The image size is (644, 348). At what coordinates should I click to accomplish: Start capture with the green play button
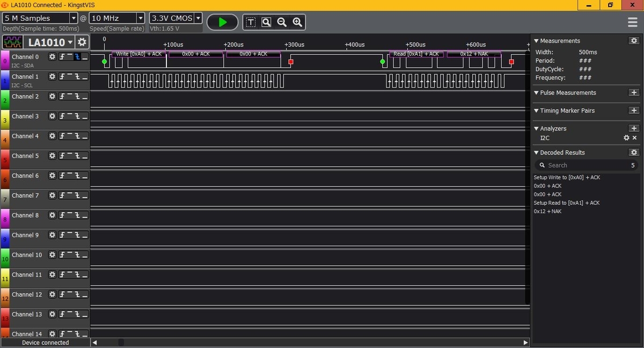223,22
